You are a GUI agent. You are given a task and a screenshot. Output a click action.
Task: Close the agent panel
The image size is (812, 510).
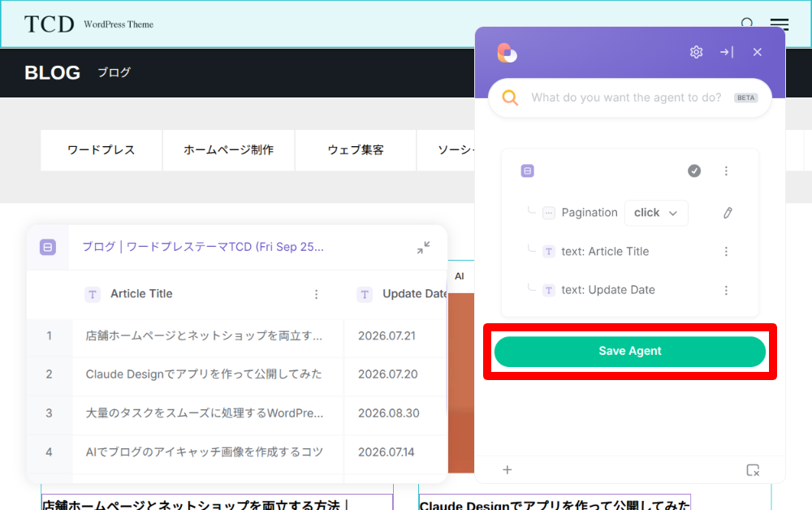pyautogui.click(x=757, y=52)
